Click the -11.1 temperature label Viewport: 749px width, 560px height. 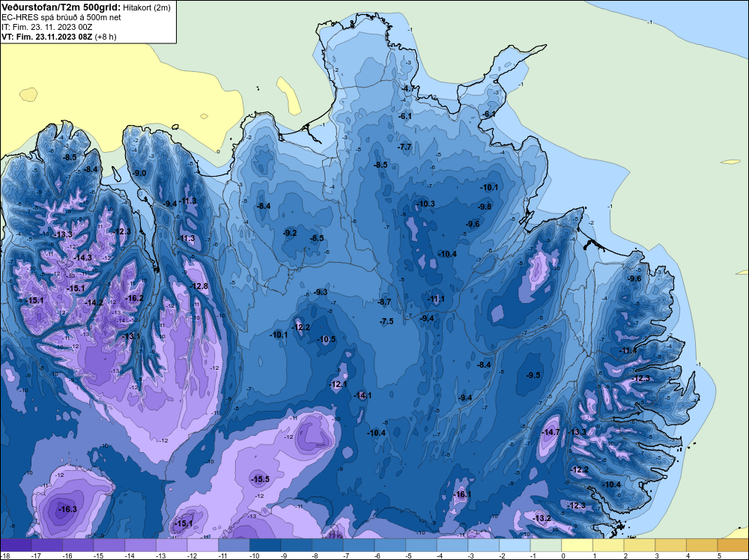(436, 299)
